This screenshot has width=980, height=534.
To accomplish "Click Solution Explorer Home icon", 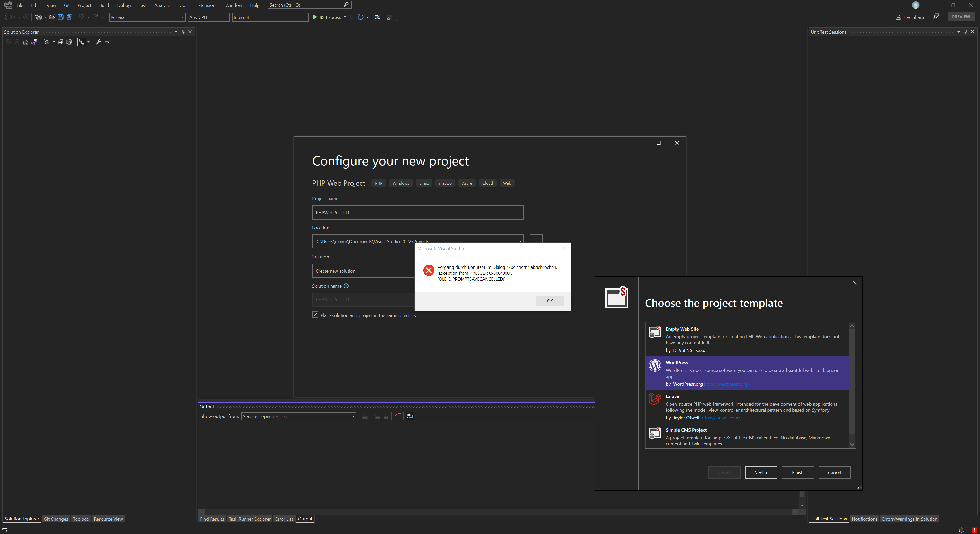I will click(26, 42).
